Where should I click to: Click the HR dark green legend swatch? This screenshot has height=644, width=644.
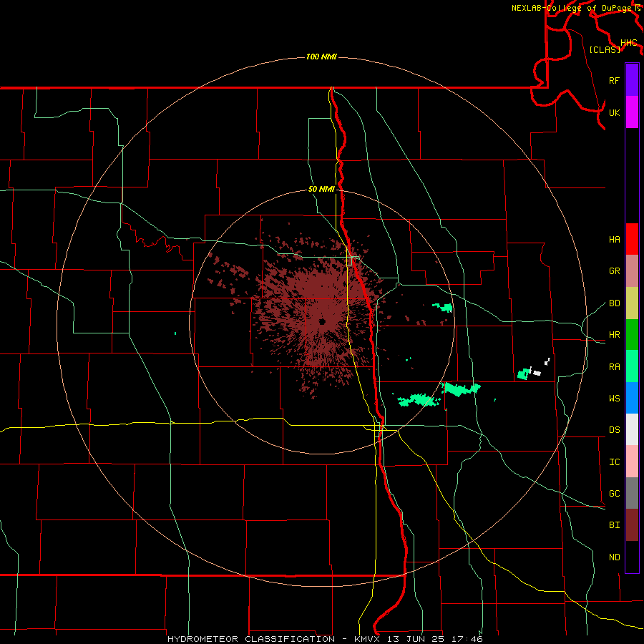point(632,335)
